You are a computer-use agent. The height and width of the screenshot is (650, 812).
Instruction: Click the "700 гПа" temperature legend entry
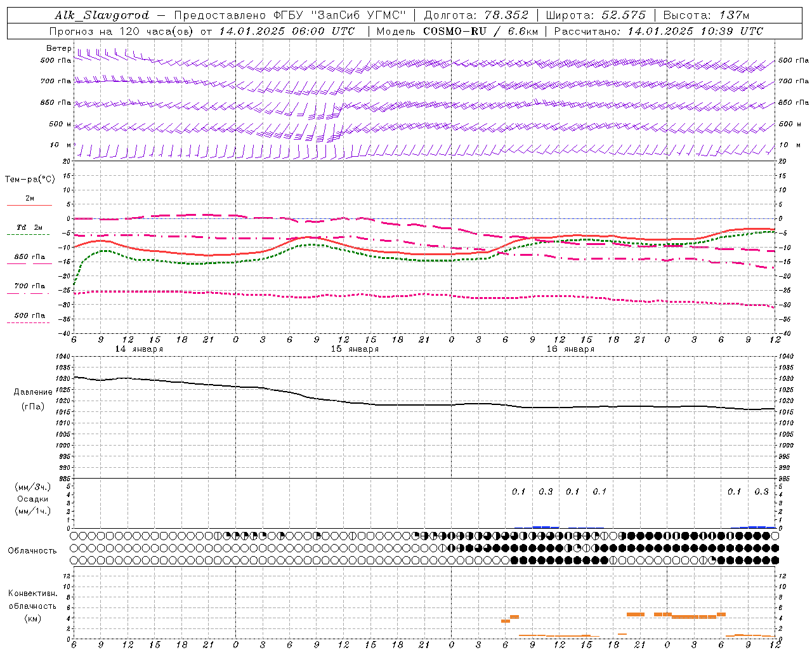[29, 286]
